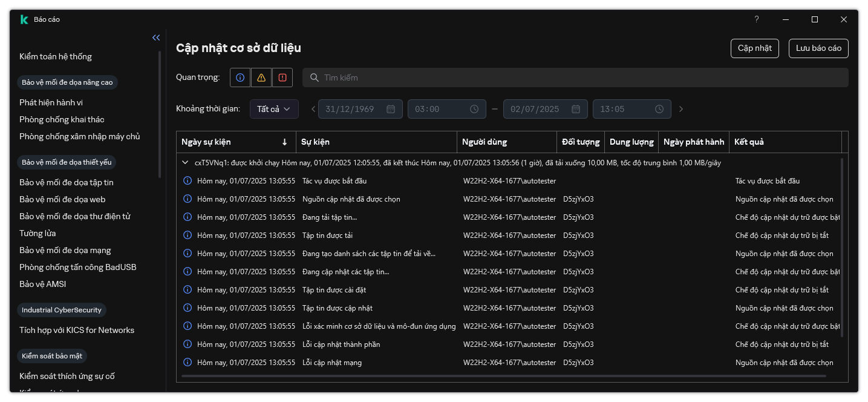The width and height of the screenshot is (868, 402).
Task: Open calendar picker for start date 31/12/1969
Action: click(x=391, y=109)
